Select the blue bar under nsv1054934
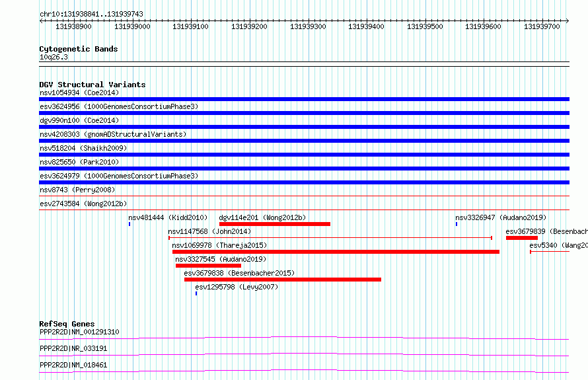The image size is (588, 380). coord(304,99)
